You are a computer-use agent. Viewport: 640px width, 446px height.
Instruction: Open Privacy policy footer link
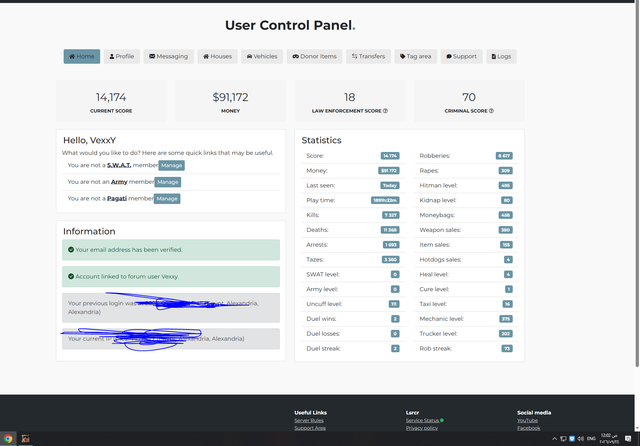[422, 428]
